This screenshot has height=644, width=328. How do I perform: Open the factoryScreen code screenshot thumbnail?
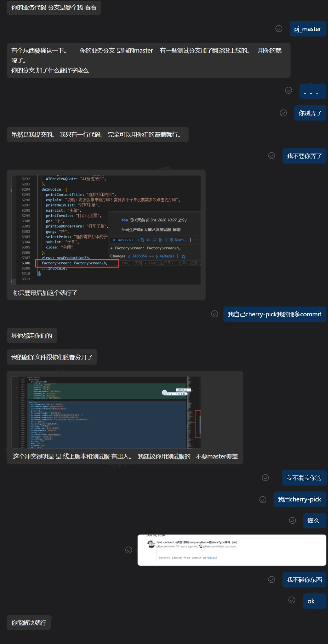tap(106, 230)
